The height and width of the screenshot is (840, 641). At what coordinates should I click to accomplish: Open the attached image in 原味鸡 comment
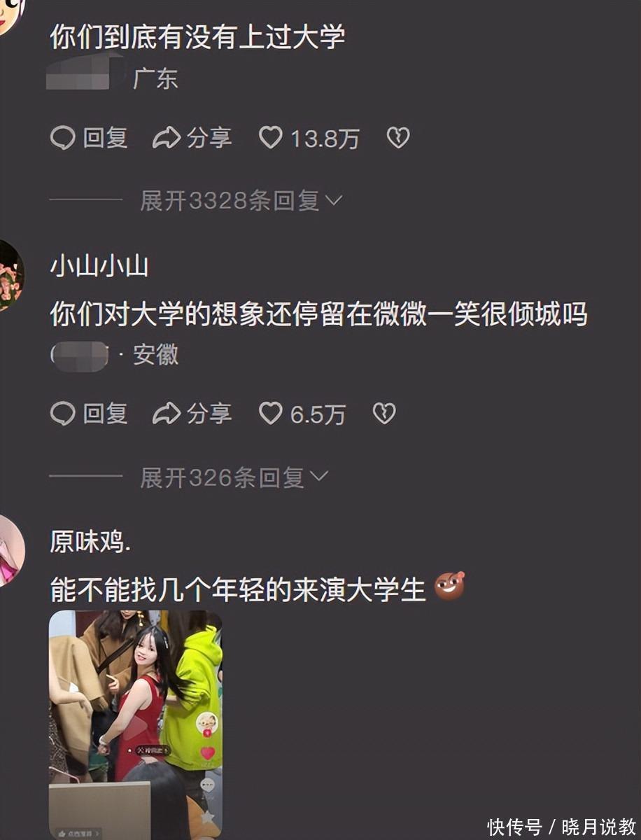tap(136, 724)
